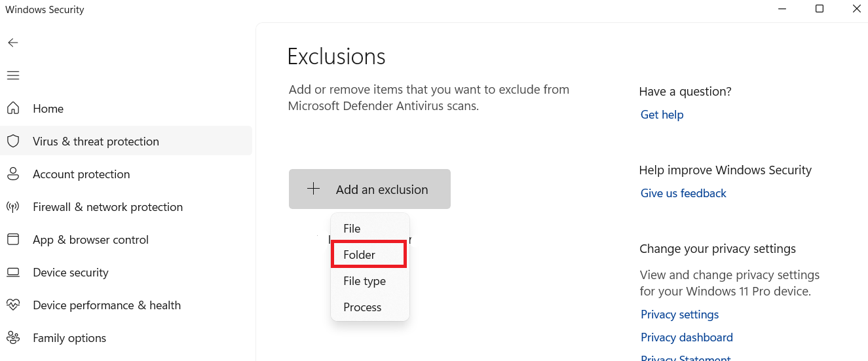Click the Family options people icon

(x=12, y=337)
